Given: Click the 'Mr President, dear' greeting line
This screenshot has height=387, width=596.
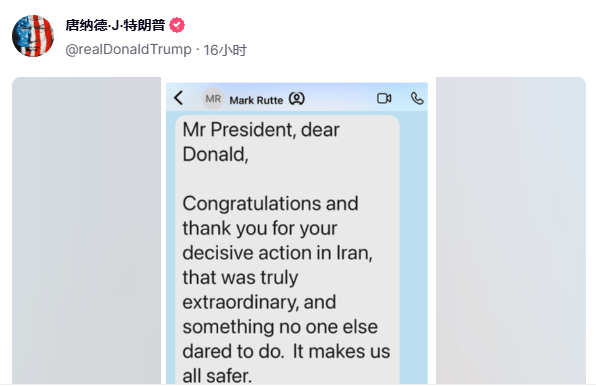Looking at the screenshot, I should pos(261,130).
